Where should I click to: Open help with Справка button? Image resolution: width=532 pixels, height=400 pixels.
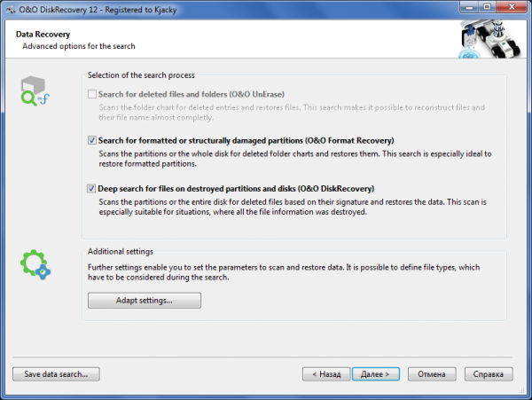click(489, 374)
